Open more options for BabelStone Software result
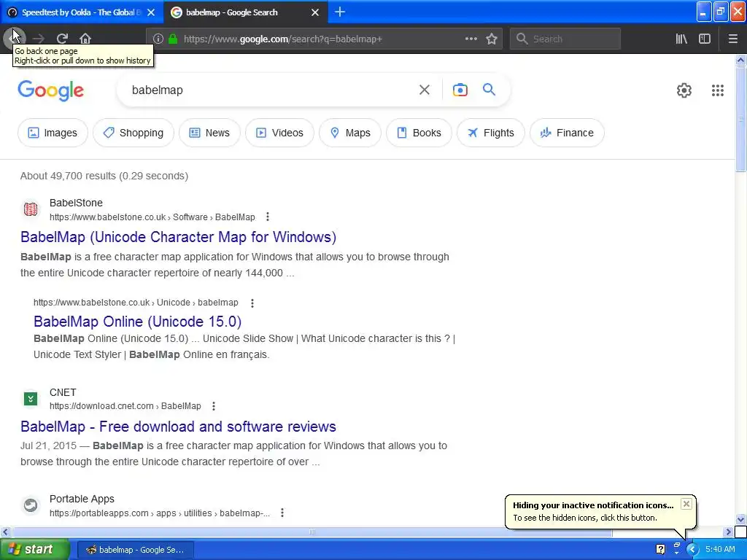Image resolution: width=747 pixels, height=560 pixels. click(268, 217)
